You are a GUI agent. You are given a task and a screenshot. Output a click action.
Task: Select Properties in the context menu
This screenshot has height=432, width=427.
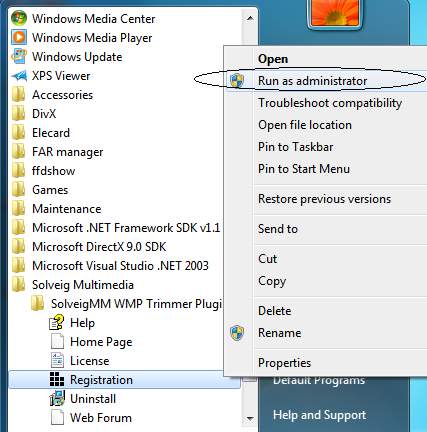click(284, 363)
